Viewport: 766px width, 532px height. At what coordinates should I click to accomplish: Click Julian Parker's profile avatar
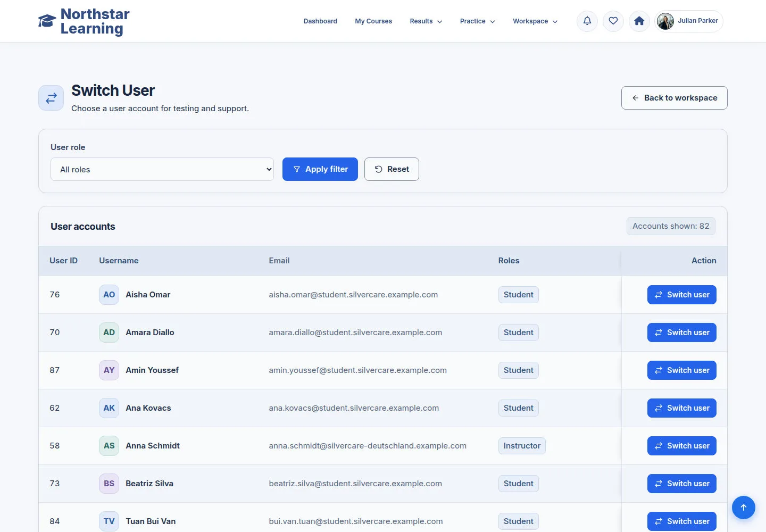[665, 21]
